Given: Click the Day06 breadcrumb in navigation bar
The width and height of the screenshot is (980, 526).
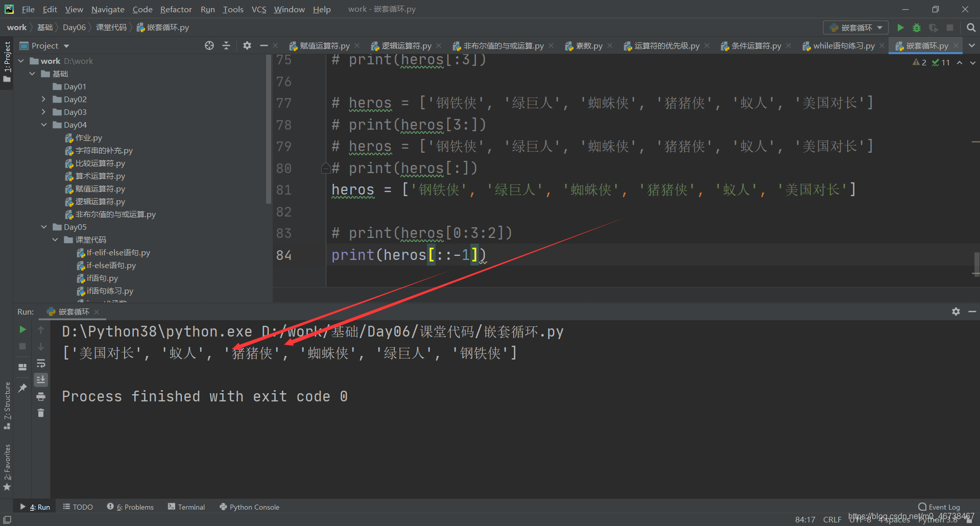Looking at the screenshot, I should coord(74,27).
